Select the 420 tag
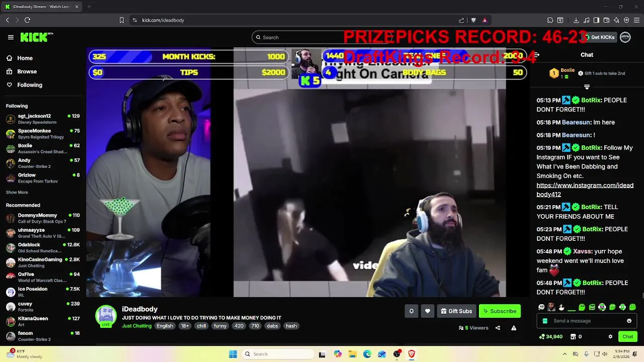Viewport: 644px width, 362px height. pyautogui.click(x=239, y=326)
